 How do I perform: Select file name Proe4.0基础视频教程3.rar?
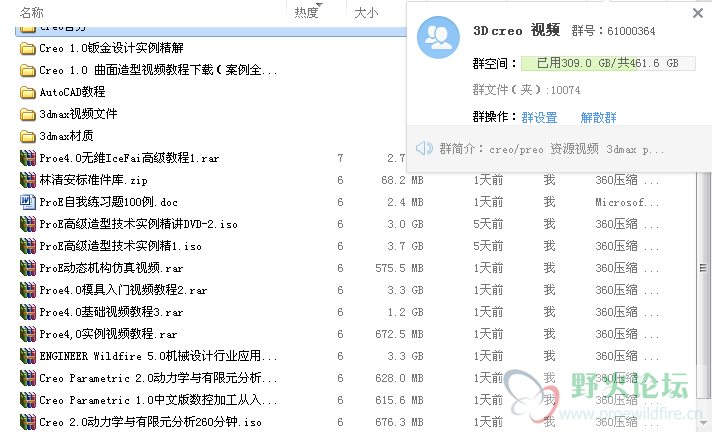click(111, 312)
